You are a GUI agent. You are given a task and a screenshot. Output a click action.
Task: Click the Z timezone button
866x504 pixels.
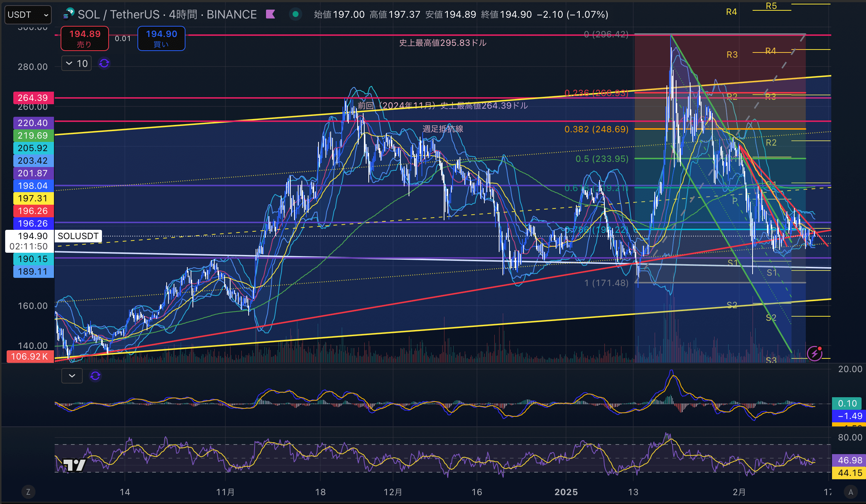coord(28,492)
